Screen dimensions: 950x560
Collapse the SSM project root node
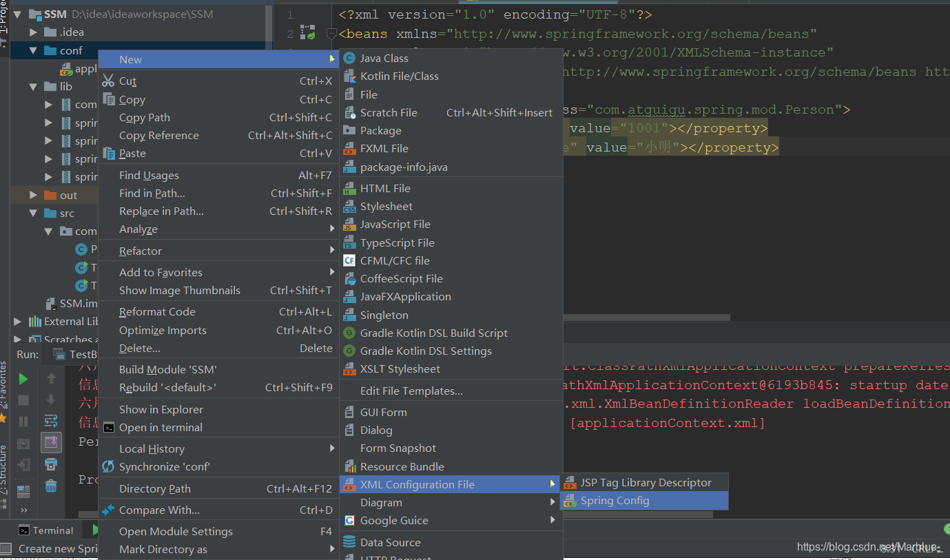point(17,14)
